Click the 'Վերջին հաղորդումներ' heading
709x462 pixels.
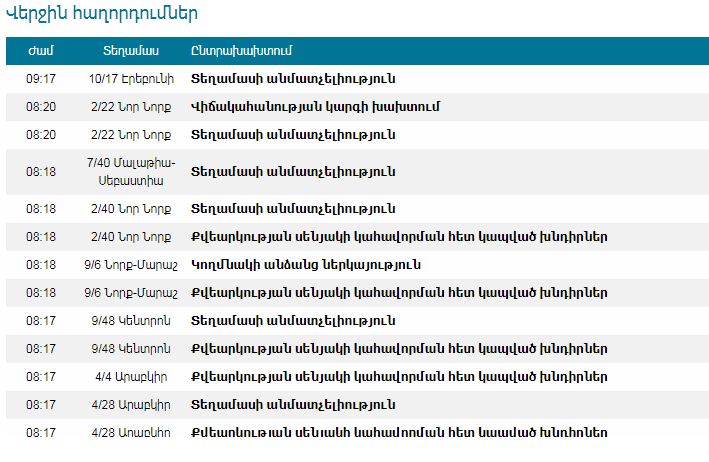click(102, 13)
